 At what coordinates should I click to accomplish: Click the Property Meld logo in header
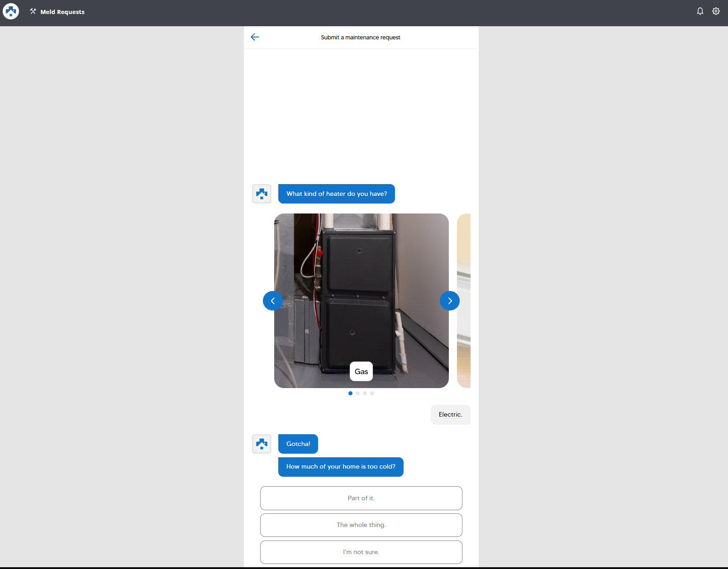coord(11,11)
